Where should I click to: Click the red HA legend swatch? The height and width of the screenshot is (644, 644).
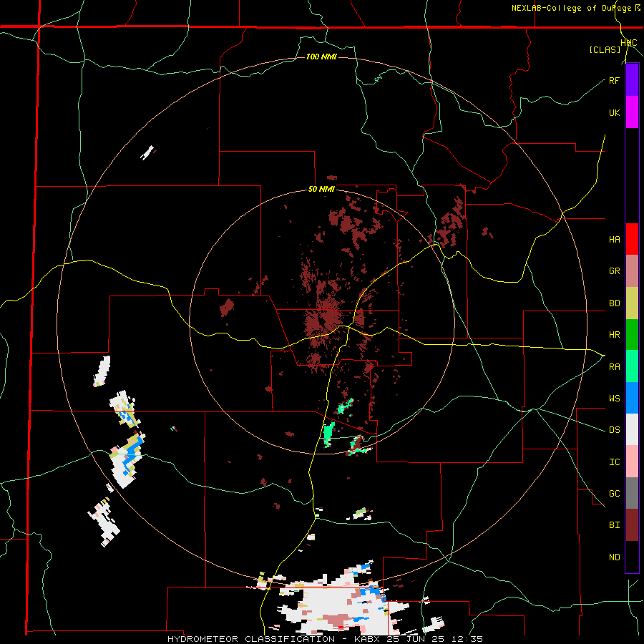pos(632,239)
